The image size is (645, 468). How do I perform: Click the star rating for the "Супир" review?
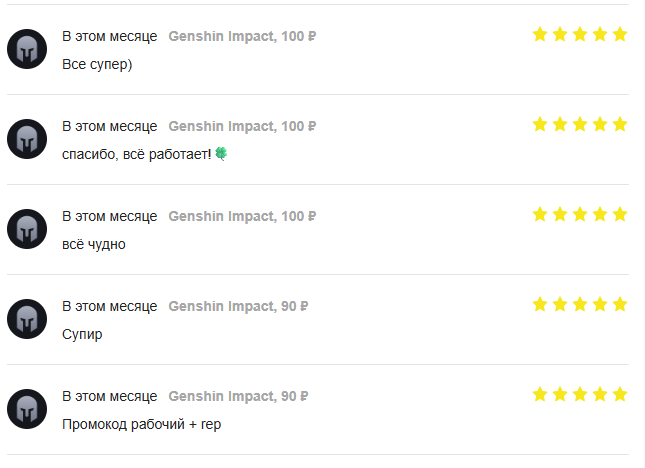click(x=580, y=304)
